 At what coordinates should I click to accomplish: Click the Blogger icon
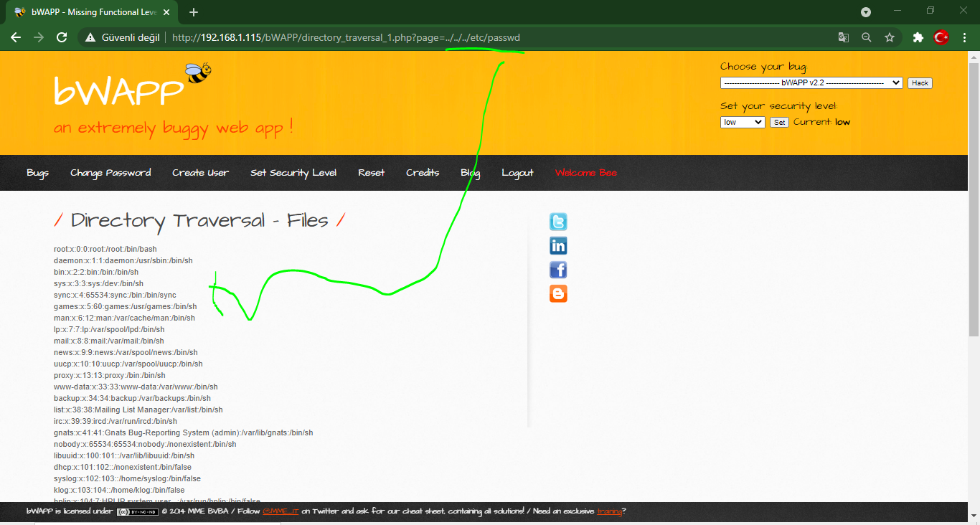(x=558, y=293)
